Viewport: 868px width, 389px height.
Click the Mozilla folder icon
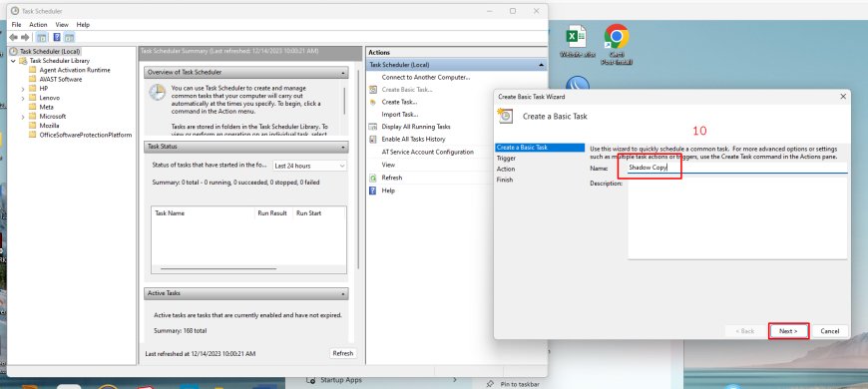pos(32,126)
